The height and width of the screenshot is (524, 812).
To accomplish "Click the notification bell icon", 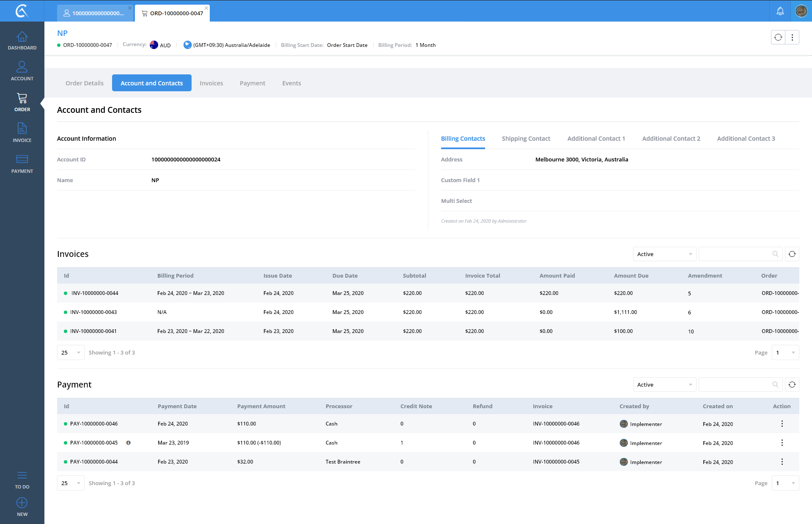I will coord(780,11).
